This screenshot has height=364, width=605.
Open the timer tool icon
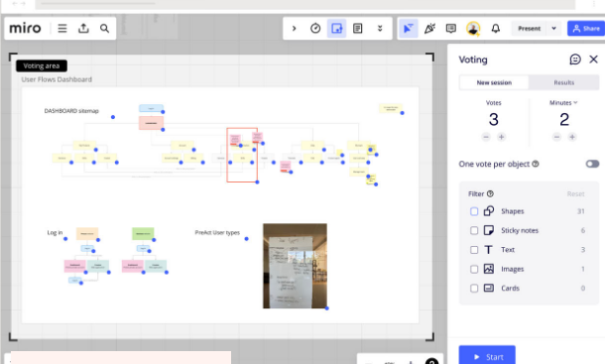point(315,28)
